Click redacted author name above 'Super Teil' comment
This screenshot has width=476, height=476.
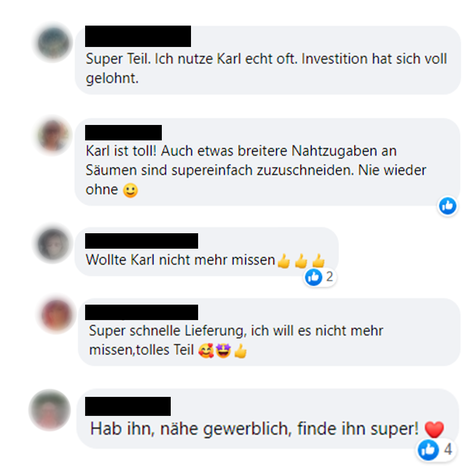click(138, 36)
